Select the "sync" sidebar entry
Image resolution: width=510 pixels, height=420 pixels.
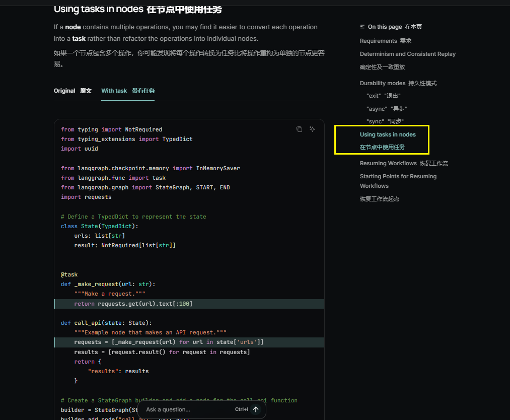coord(385,121)
